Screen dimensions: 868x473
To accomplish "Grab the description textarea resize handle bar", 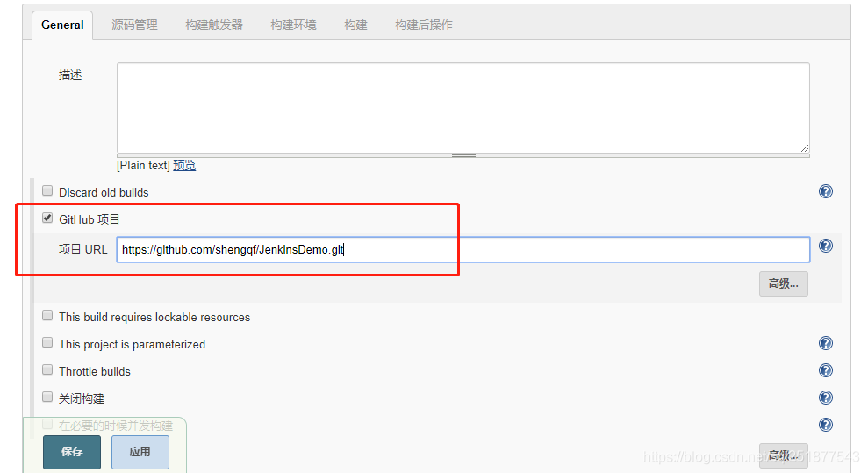I will pyautogui.click(x=463, y=155).
